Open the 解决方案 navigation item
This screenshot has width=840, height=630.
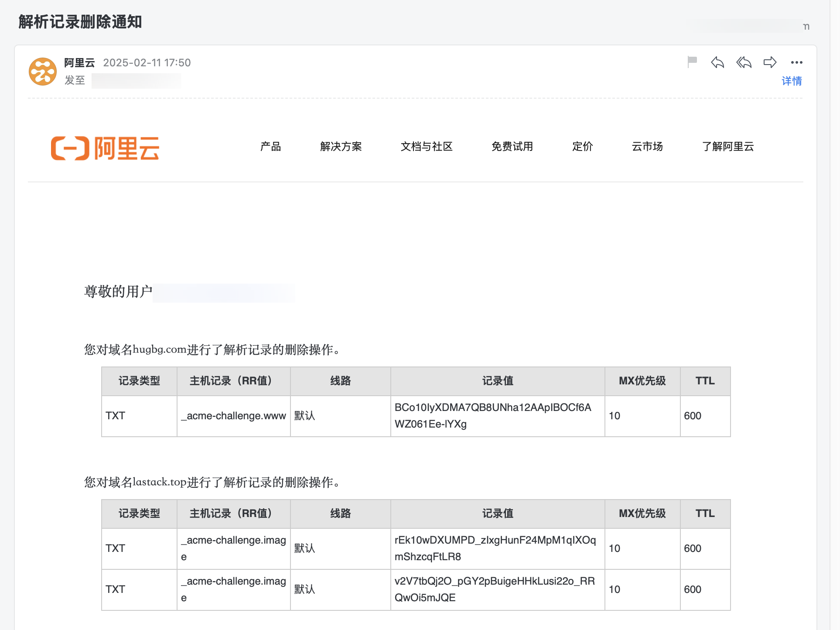point(341,147)
